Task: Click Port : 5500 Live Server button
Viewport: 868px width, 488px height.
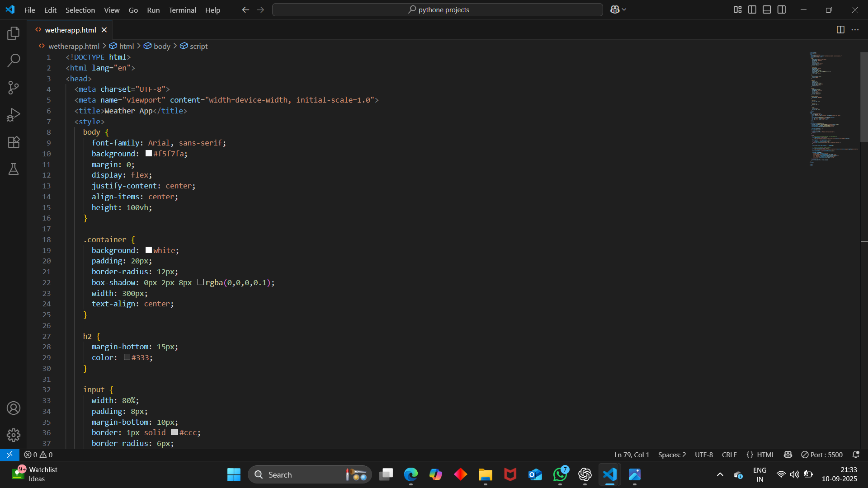Action: click(x=822, y=455)
